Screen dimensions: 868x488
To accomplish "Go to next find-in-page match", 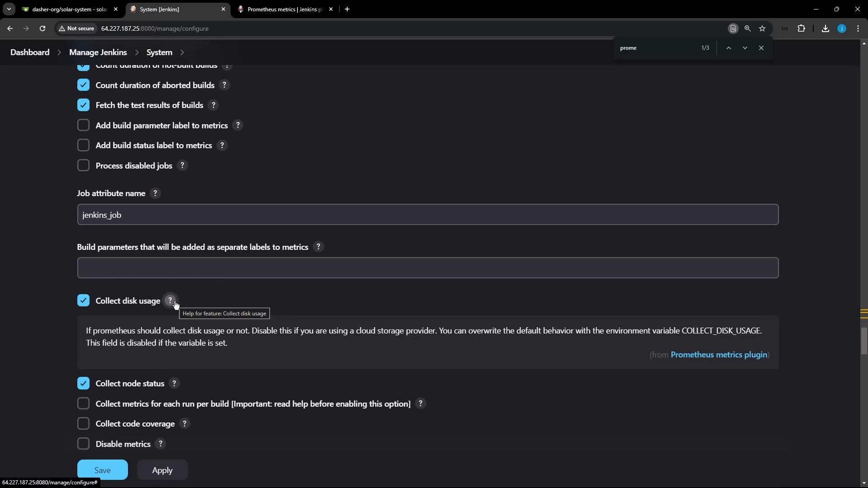I will 745,48.
